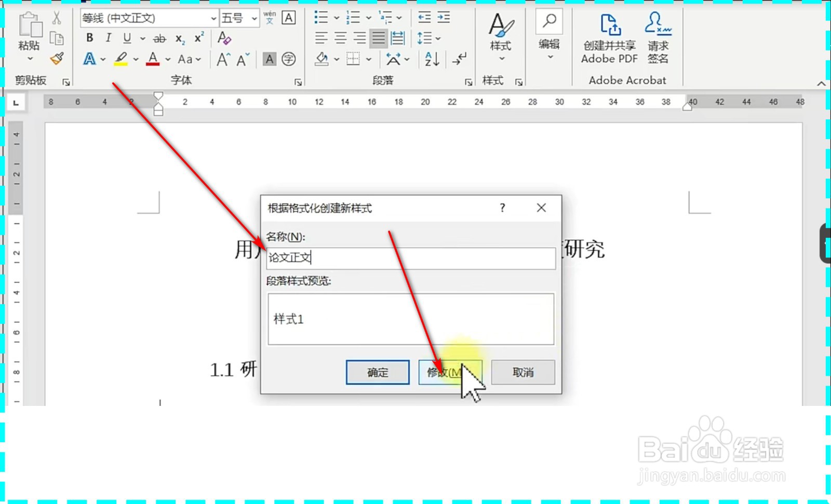Open the Styles gallery button
The image size is (831, 504).
pos(501,36)
